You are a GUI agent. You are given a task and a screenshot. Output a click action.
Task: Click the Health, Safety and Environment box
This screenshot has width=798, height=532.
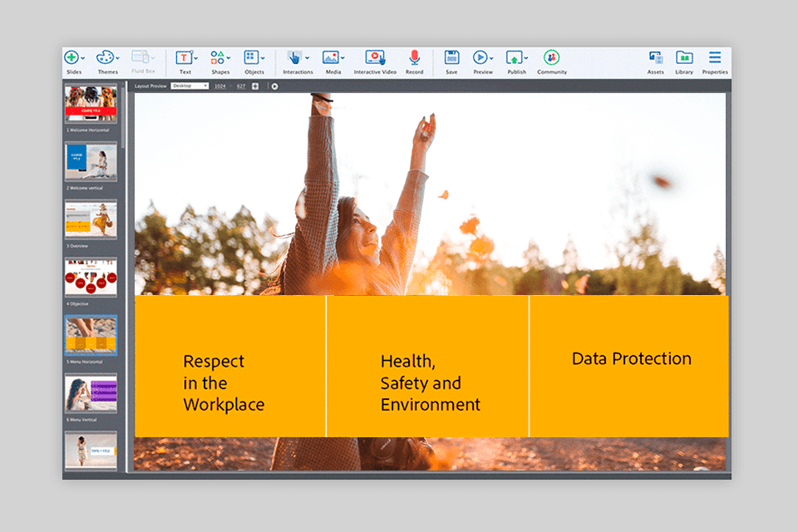(427, 366)
